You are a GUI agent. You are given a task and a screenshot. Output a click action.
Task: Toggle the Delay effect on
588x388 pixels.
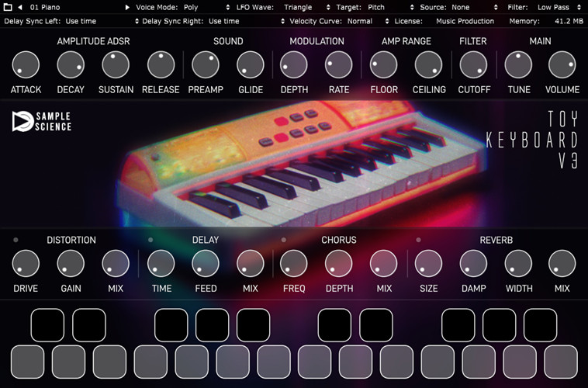click(x=150, y=240)
